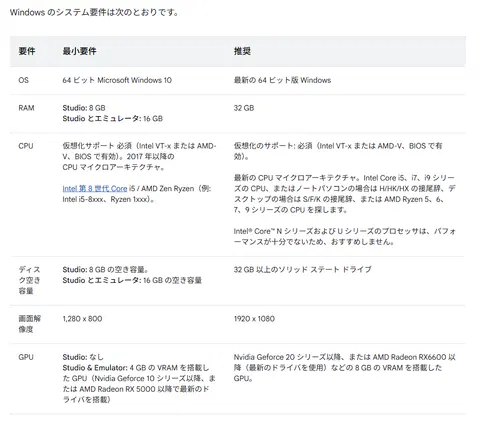Select the 要件 column header
Image resolution: width=482 pixels, height=422 pixels.
tap(27, 51)
